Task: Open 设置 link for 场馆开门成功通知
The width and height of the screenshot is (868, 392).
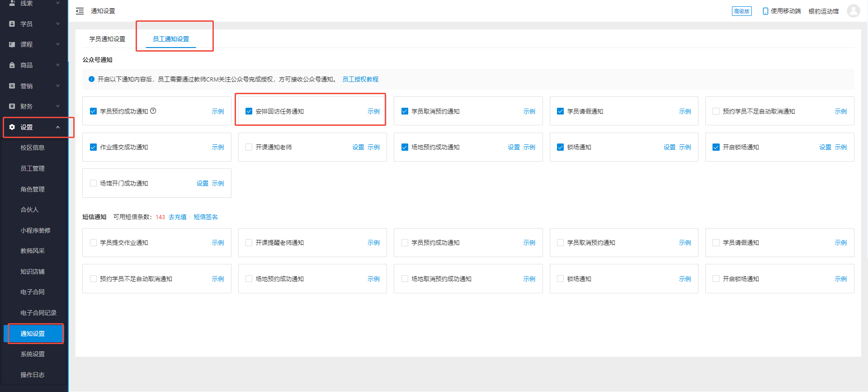Action: click(202, 183)
